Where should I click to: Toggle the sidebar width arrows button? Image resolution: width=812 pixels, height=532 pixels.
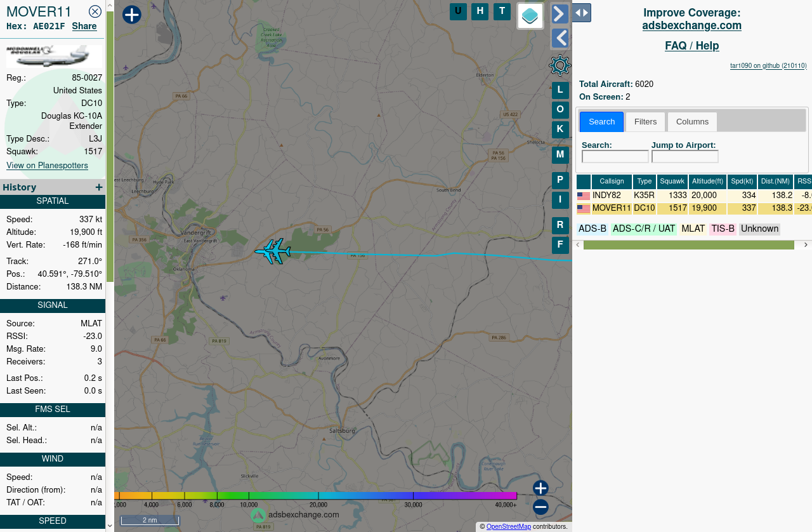[582, 13]
